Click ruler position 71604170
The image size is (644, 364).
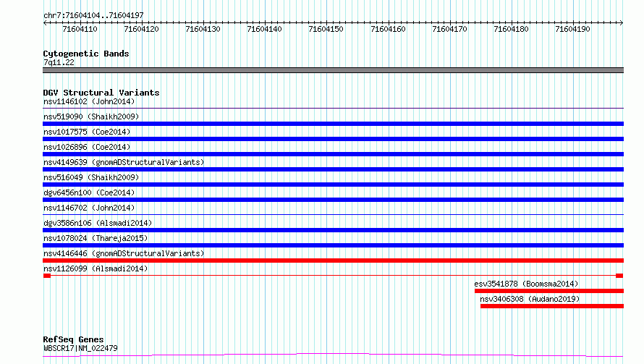(450, 29)
